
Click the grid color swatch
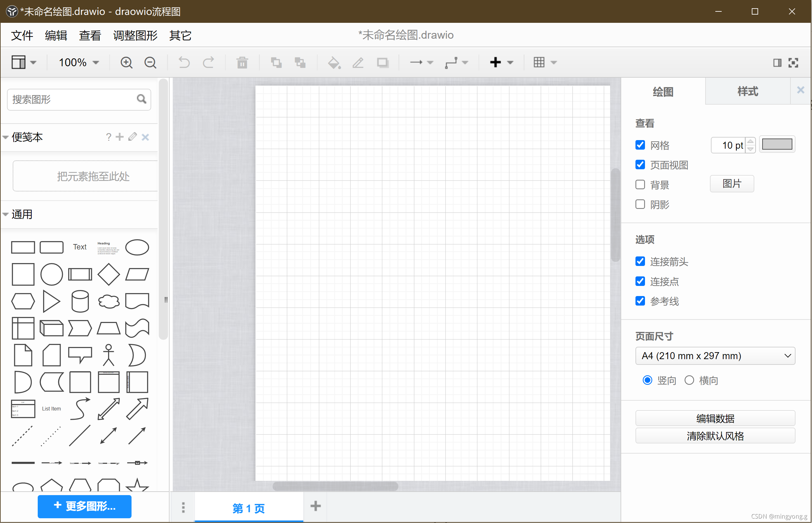(777, 144)
